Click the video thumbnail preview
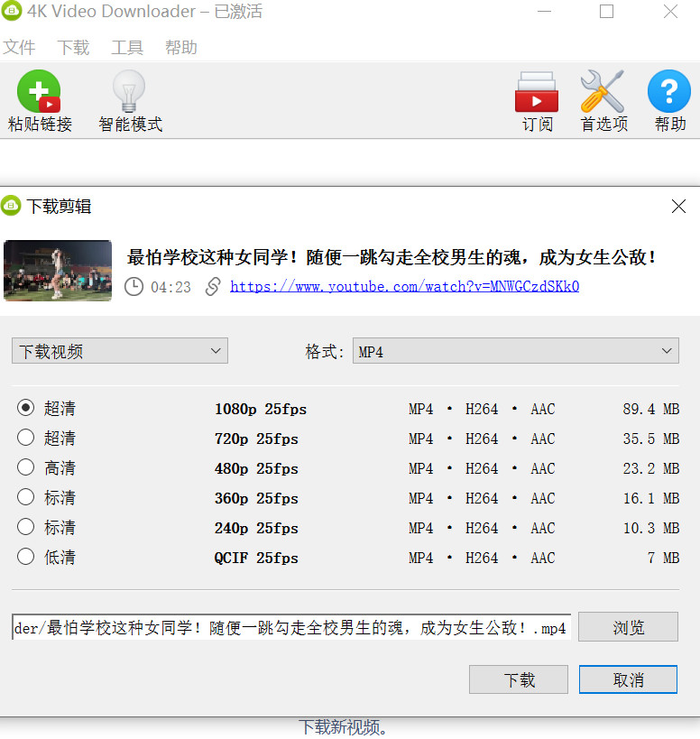Image resolution: width=700 pixels, height=739 pixels. 58,271
